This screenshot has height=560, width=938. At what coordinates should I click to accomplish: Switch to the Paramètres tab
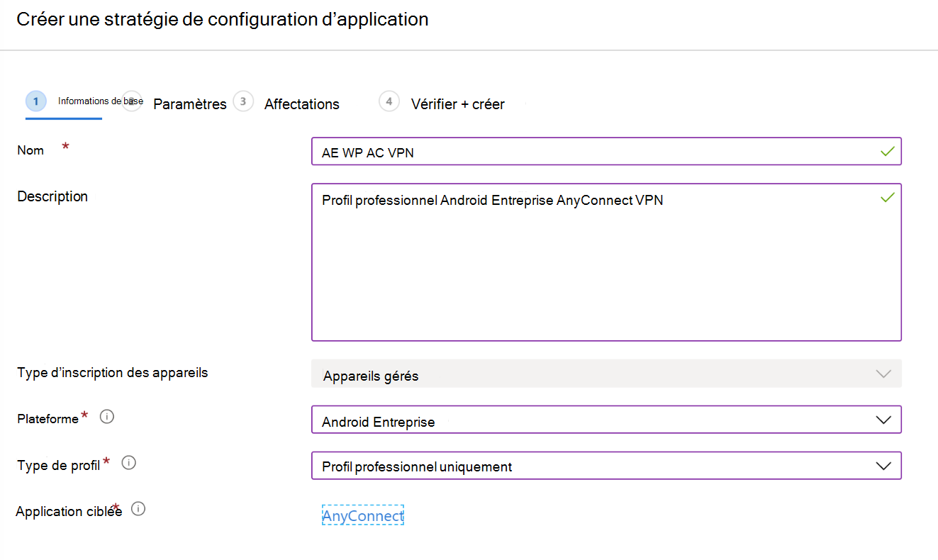point(190,104)
